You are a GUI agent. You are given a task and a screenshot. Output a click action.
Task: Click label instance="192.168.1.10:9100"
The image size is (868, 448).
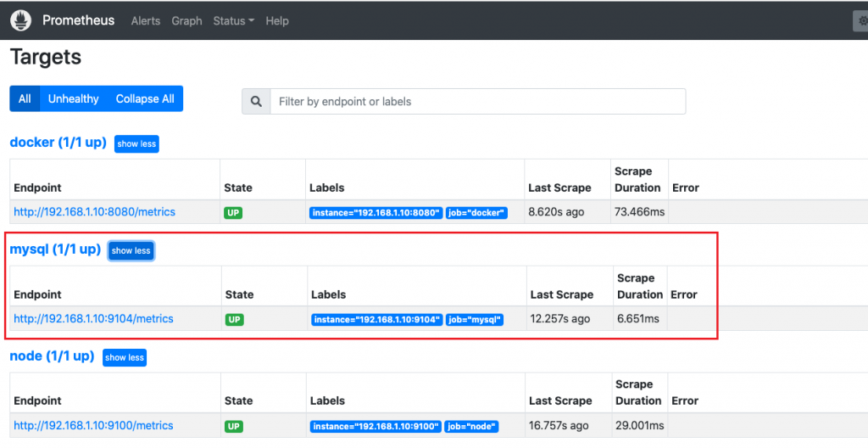click(376, 427)
